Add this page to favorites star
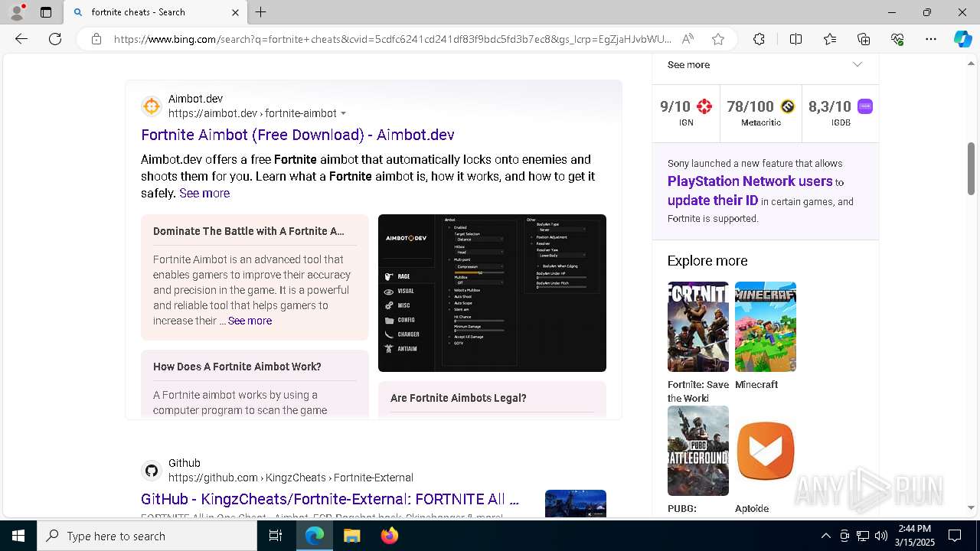Screen dimensions: 980x551 718,39
